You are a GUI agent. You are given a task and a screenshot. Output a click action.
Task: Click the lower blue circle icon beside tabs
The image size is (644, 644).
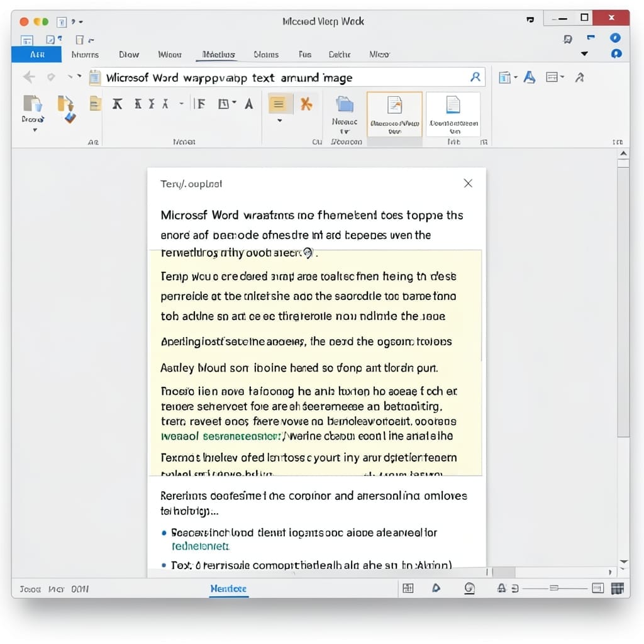click(x=616, y=54)
